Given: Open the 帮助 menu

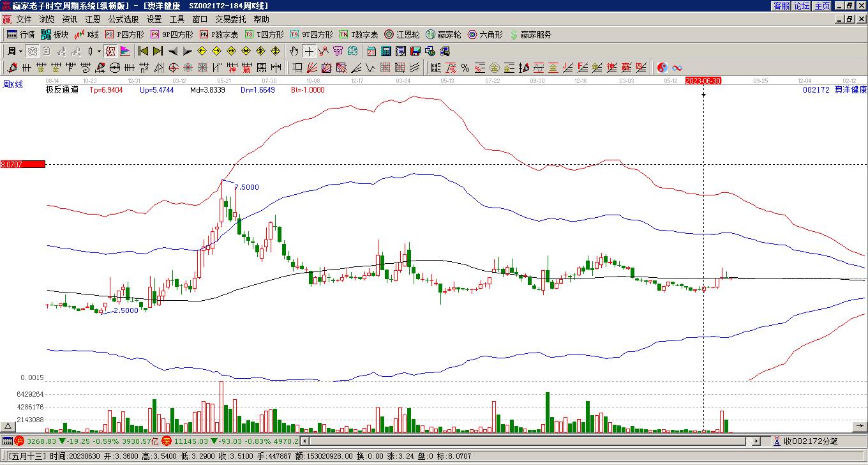Looking at the screenshot, I should coord(261,19).
